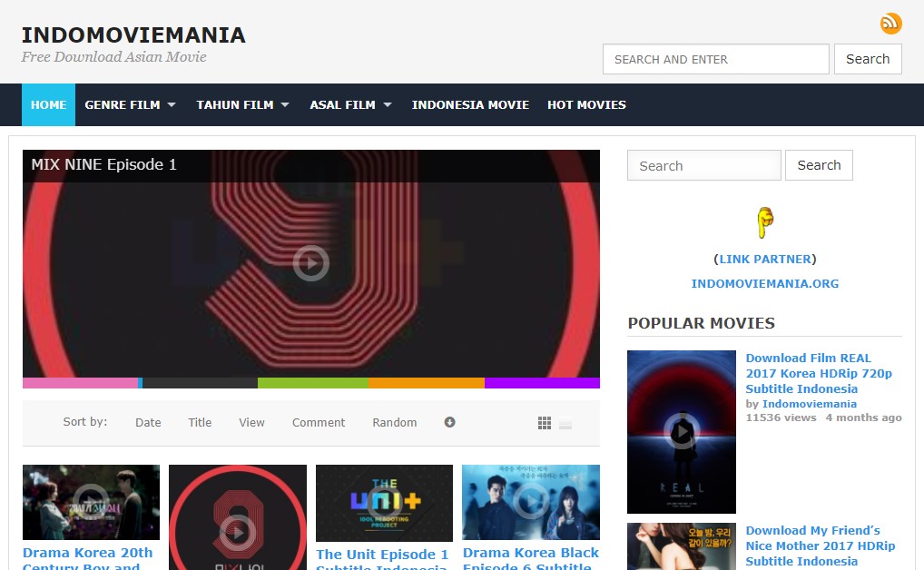Expand more sort options circle arrow icon

click(x=449, y=422)
